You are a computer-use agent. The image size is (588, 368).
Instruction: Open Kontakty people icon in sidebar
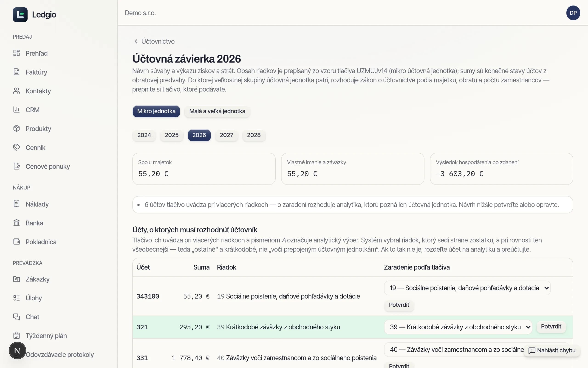click(17, 91)
